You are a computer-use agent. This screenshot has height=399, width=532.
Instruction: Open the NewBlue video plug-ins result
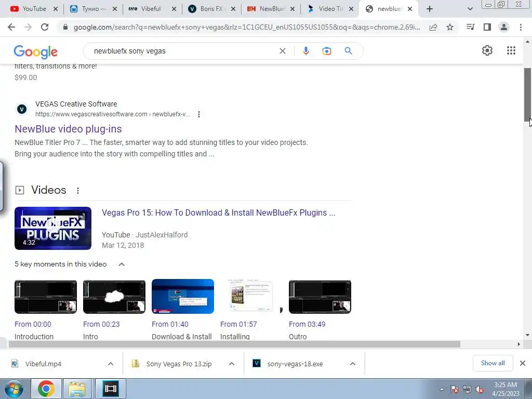(x=68, y=129)
